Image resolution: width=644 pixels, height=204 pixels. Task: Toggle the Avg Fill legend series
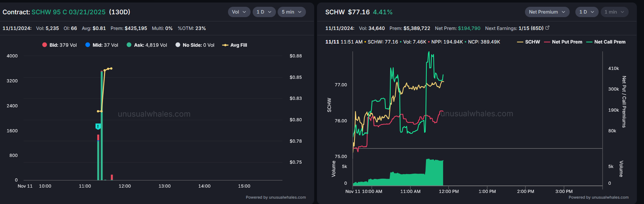tap(235, 45)
